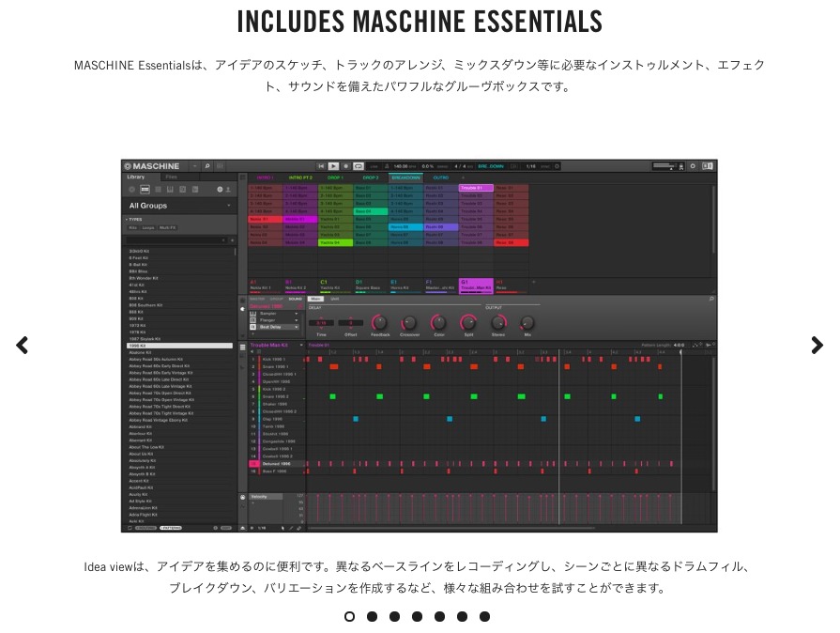Select the Effects browser type icon

[x=183, y=189]
